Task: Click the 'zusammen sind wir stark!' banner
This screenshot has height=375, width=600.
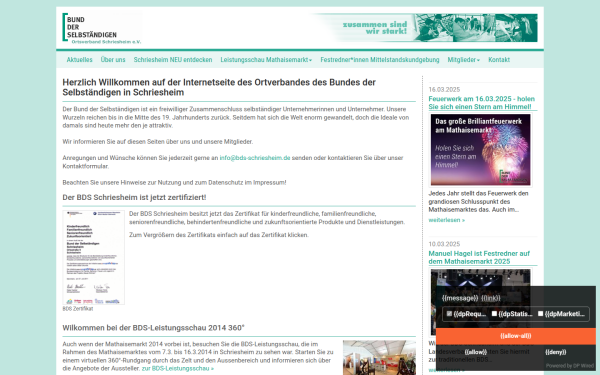Action: [x=424, y=28]
